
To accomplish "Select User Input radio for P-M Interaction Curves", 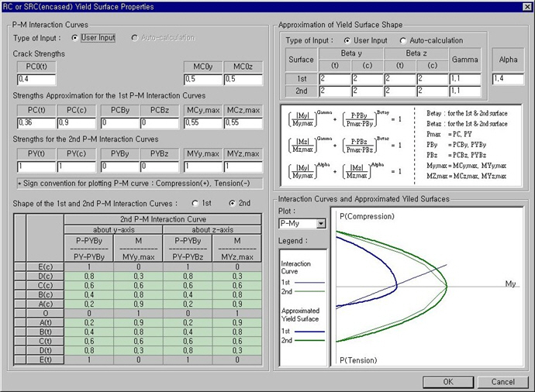I will (74, 37).
